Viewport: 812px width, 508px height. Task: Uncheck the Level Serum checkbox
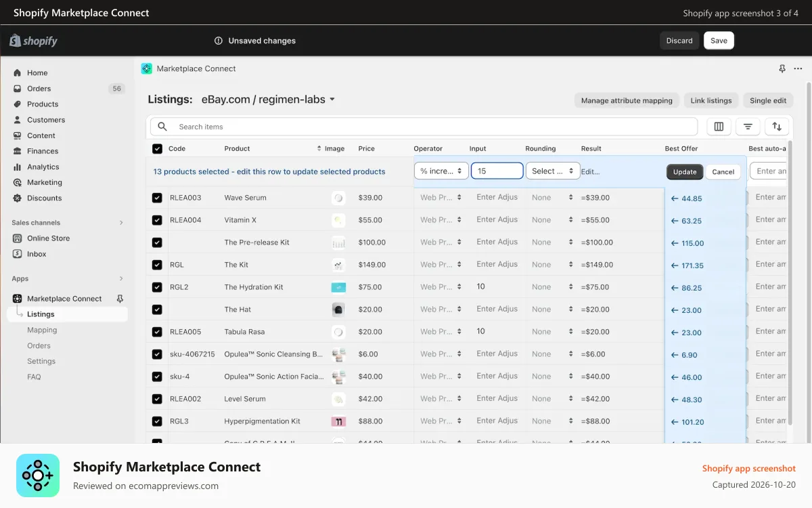(x=157, y=399)
